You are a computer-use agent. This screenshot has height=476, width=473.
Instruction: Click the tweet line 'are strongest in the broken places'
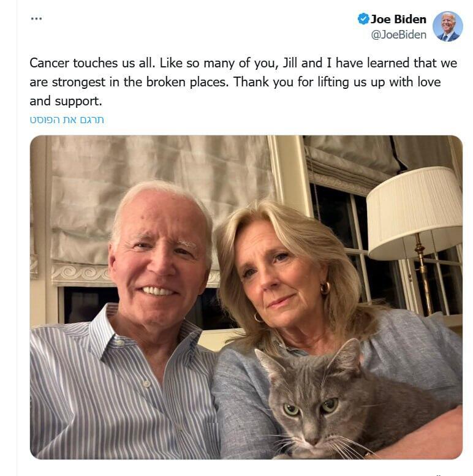pos(235,82)
